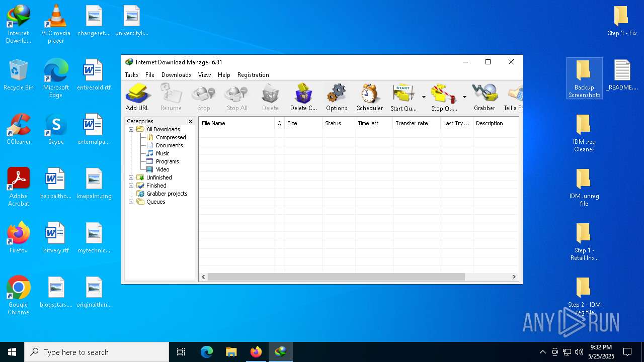Click the horizontal scrollbar left arrow
644x362 pixels.
[x=203, y=277]
